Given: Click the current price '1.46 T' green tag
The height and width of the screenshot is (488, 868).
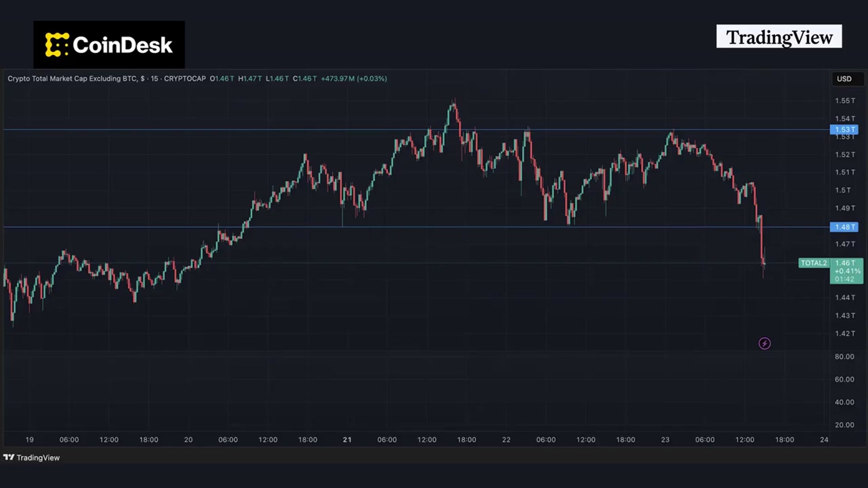Looking at the screenshot, I should 845,263.
